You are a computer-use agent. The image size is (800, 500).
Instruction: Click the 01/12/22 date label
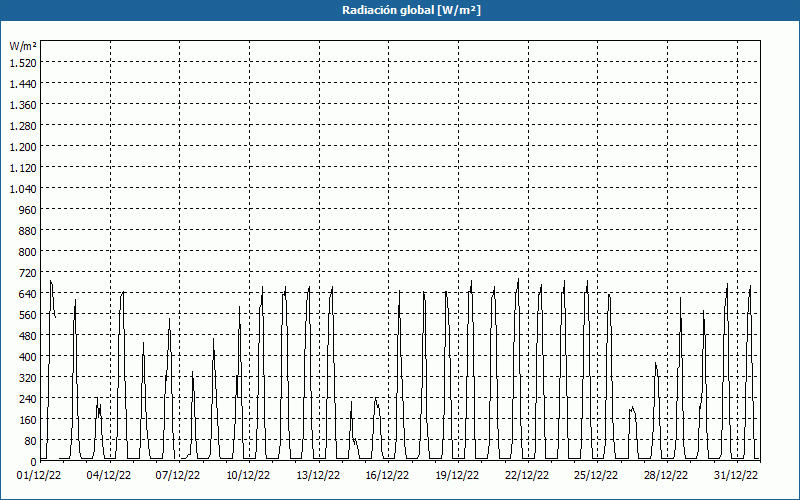[x=39, y=475]
